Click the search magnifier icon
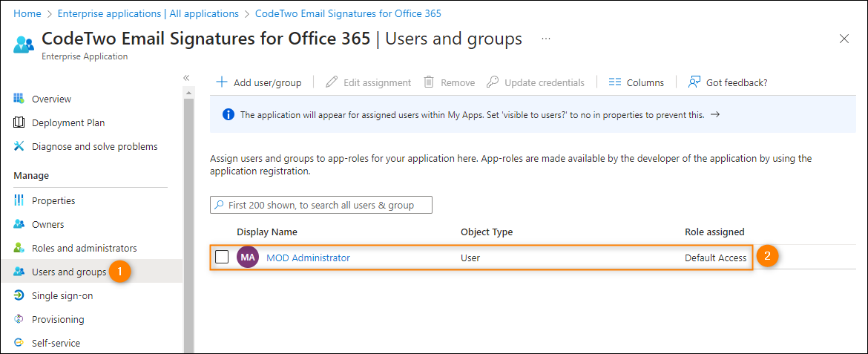The width and height of the screenshot is (868, 354). pos(220,205)
